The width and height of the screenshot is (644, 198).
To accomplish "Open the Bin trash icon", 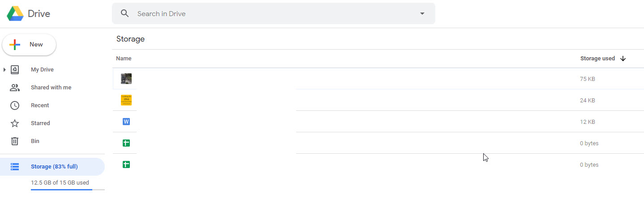I will (15, 141).
